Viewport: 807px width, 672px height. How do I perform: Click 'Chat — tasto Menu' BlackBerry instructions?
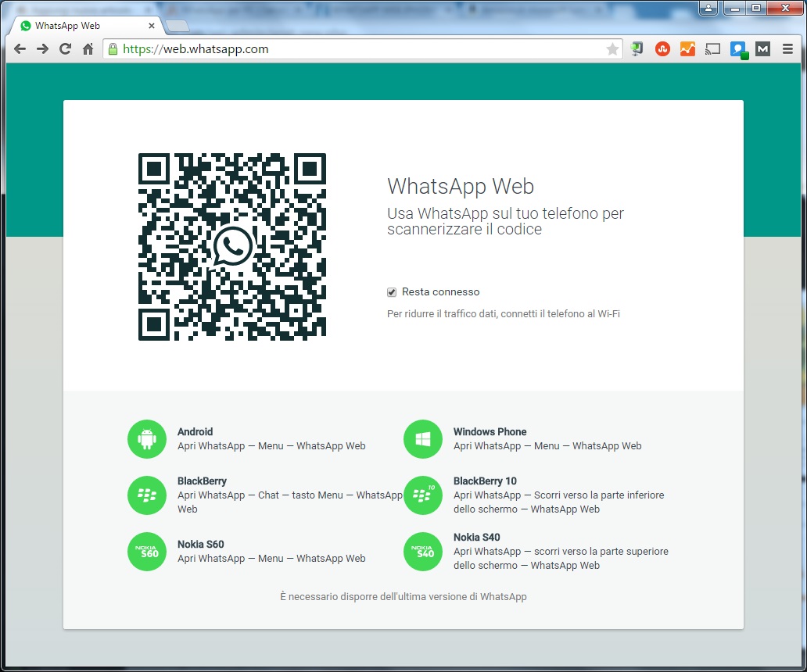(x=290, y=502)
